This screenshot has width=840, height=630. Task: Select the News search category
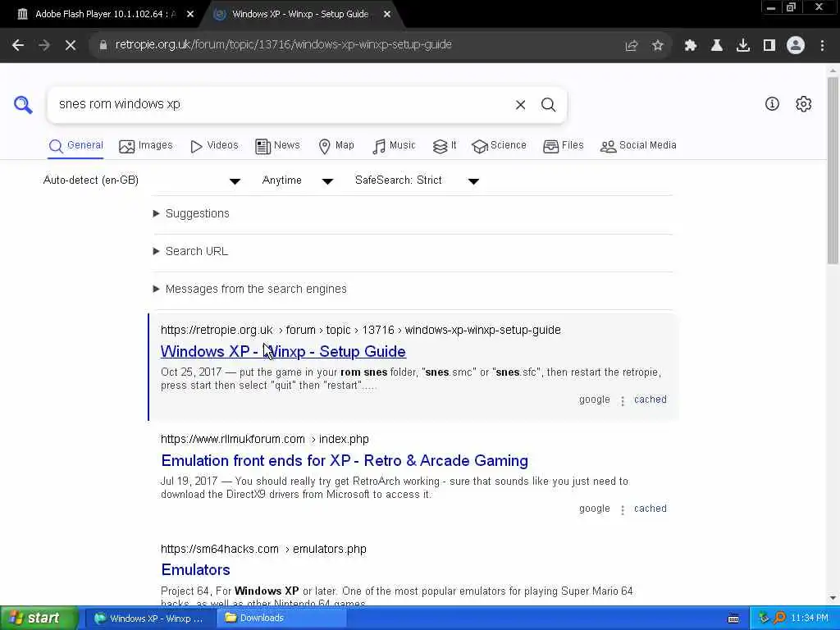click(x=277, y=146)
